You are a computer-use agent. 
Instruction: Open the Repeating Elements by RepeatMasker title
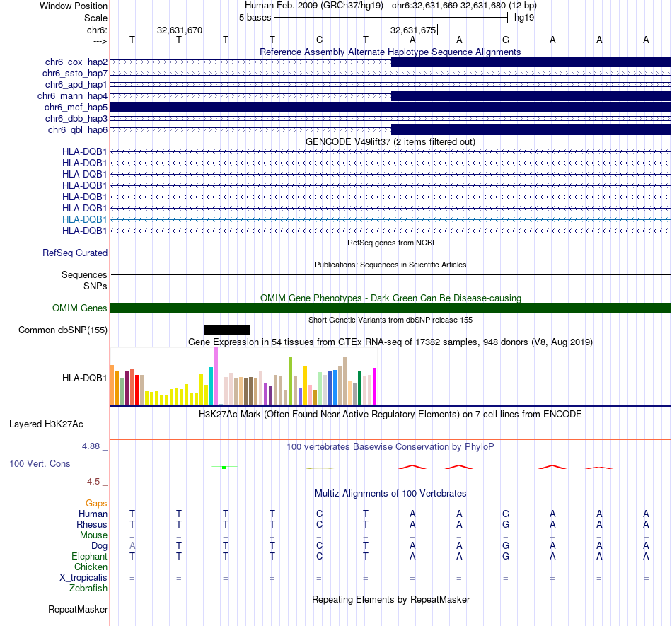pos(390,599)
